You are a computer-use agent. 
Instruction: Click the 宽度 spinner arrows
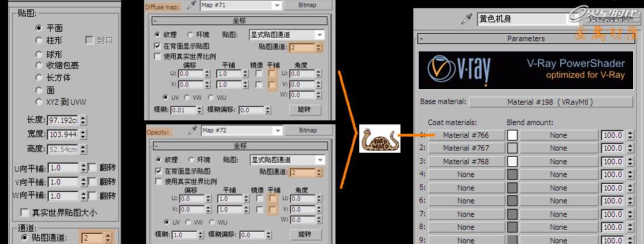[83, 135]
